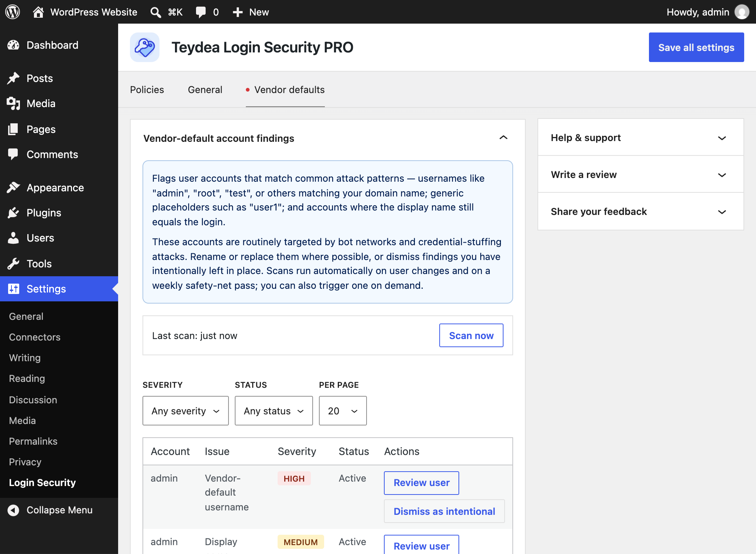Open Reading settings submenu
Viewport: 756px width, 554px height.
(x=27, y=379)
